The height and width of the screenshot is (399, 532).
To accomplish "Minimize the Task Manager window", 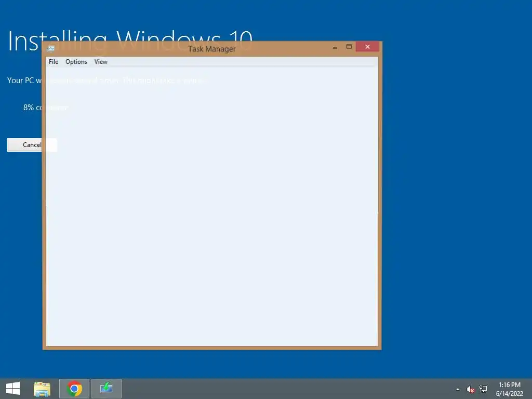I will [335, 47].
